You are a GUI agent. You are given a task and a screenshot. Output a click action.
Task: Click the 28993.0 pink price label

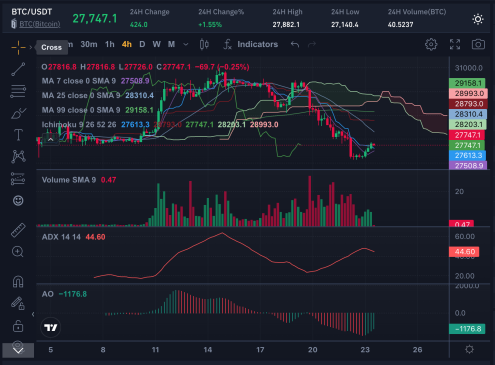pos(468,93)
